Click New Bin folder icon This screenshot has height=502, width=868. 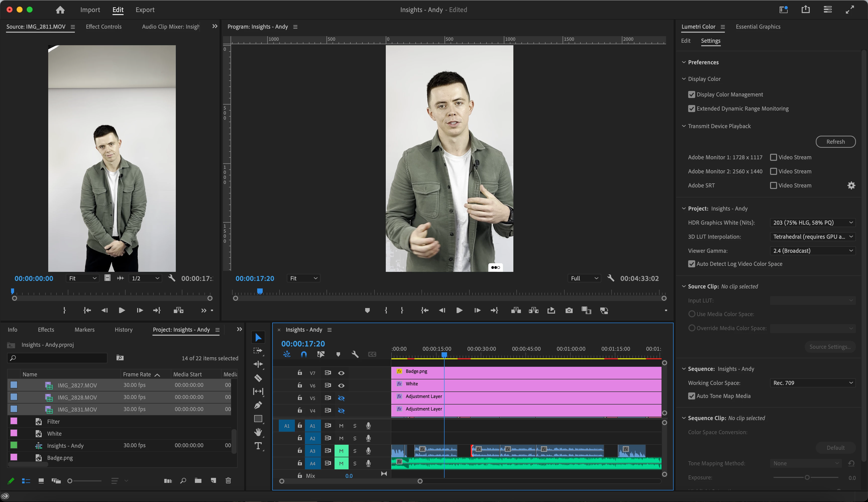[x=198, y=481]
